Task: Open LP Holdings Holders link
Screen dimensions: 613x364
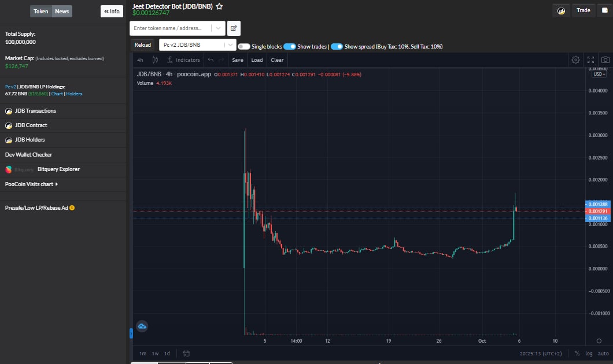Action: [74, 94]
